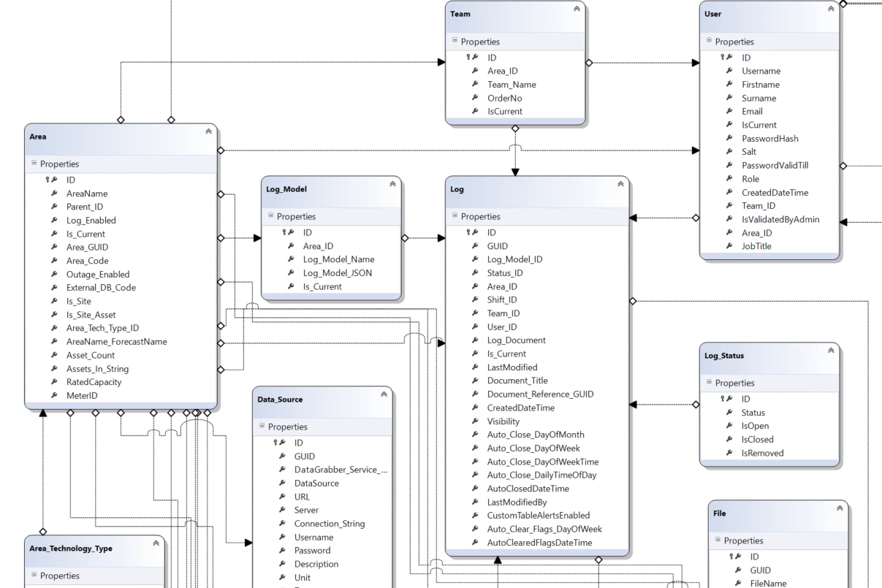The image size is (882, 588).
Task: Collapse the User entity using chevron
Action: [x=831, y=9]
